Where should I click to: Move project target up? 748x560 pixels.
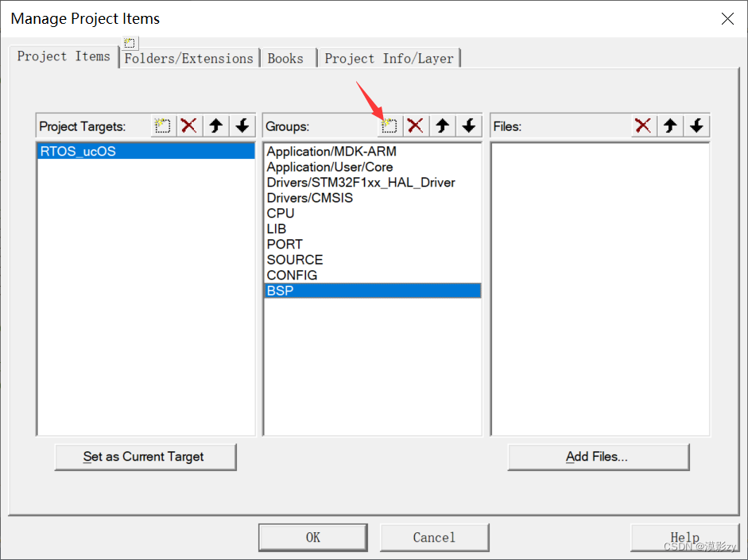(x=216, y=126)
